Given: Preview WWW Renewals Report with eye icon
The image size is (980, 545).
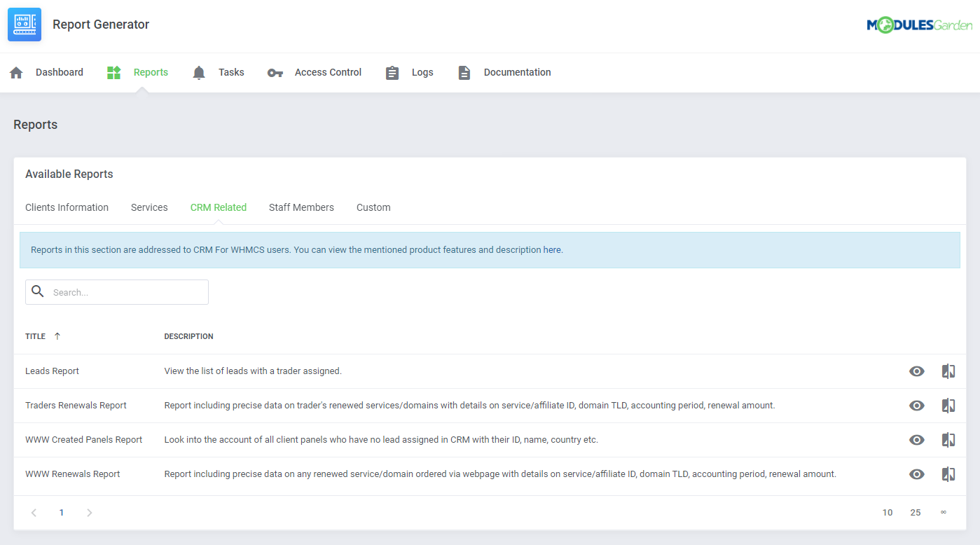Looking at the screenshot, I should click(916, 474).
